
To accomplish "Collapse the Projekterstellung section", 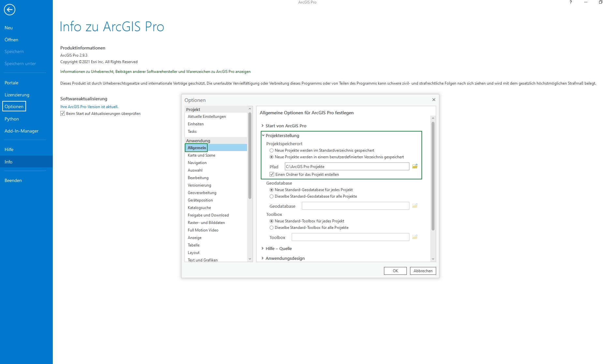I will click(263, 135).
